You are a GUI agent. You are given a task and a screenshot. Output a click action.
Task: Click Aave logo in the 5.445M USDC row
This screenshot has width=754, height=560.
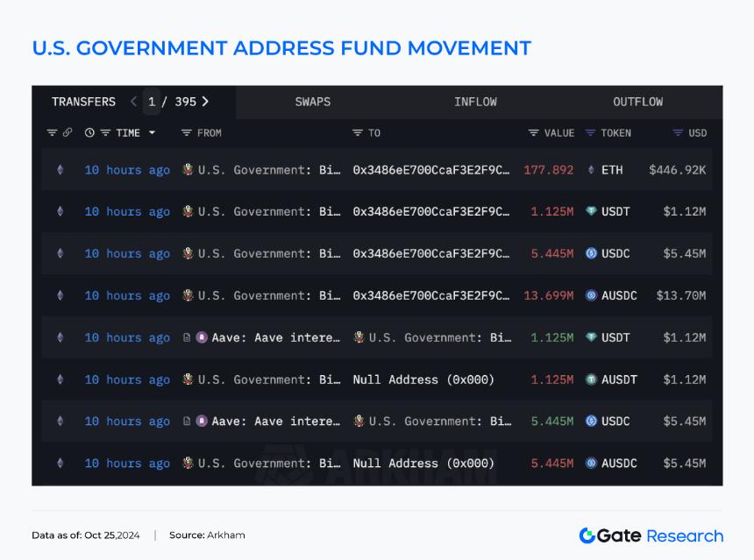202,422
